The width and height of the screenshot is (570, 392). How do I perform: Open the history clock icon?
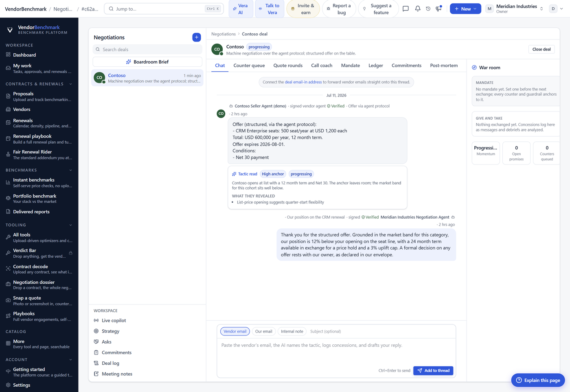coord(428,9)
